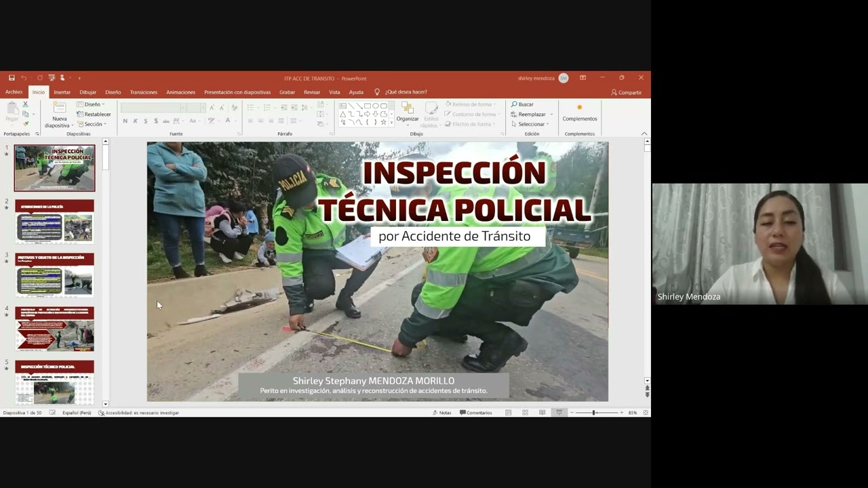Switch to the Dibujar tab
Image resolution: width=868 pixels, height=488 pixels.
pyautogui.click(x=88, y=92)
